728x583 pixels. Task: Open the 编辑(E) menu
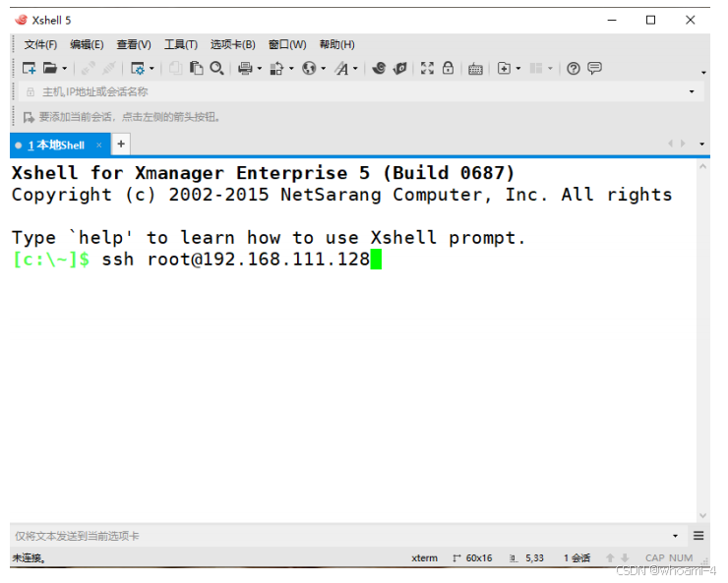[87, 44]
